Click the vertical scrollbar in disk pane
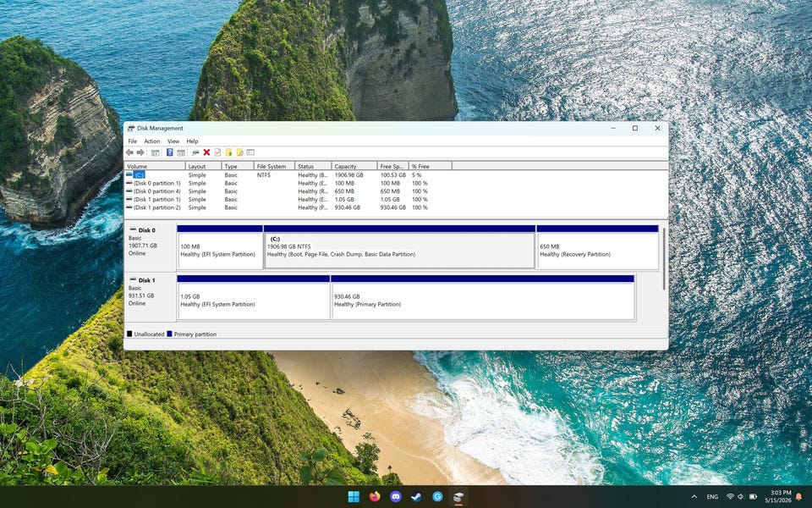This screenshot has width=812, height=508. (664, 259)
